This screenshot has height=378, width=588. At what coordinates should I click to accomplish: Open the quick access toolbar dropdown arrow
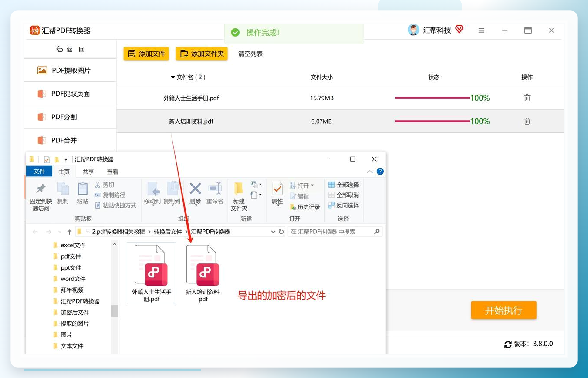pyautogui.click(x=66, y=159)
